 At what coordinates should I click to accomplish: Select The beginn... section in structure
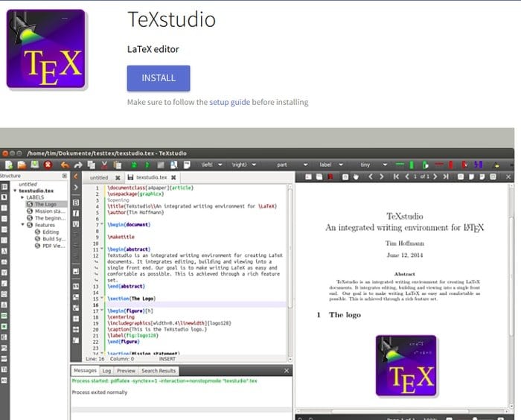click(x=46, y=218)
